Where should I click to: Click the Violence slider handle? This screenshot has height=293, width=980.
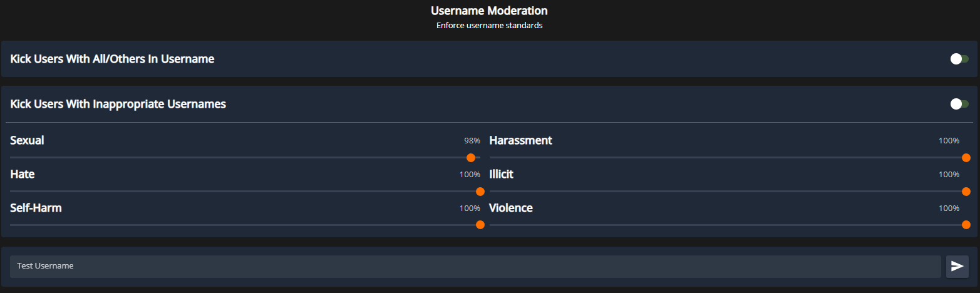tap(966, 225)
